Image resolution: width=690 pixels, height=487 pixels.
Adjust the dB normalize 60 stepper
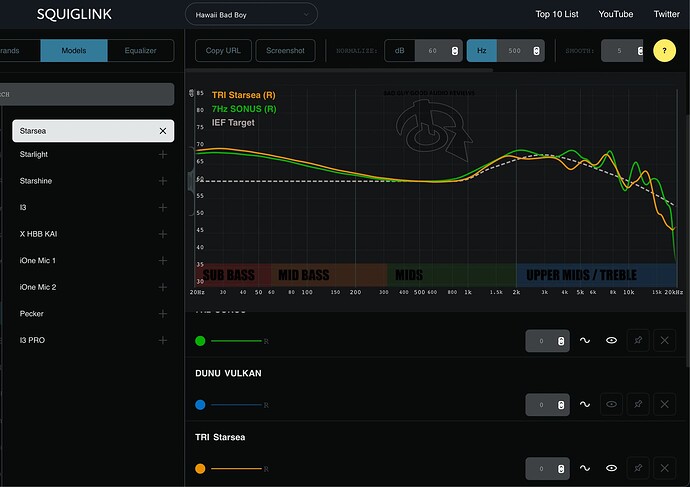455,51
